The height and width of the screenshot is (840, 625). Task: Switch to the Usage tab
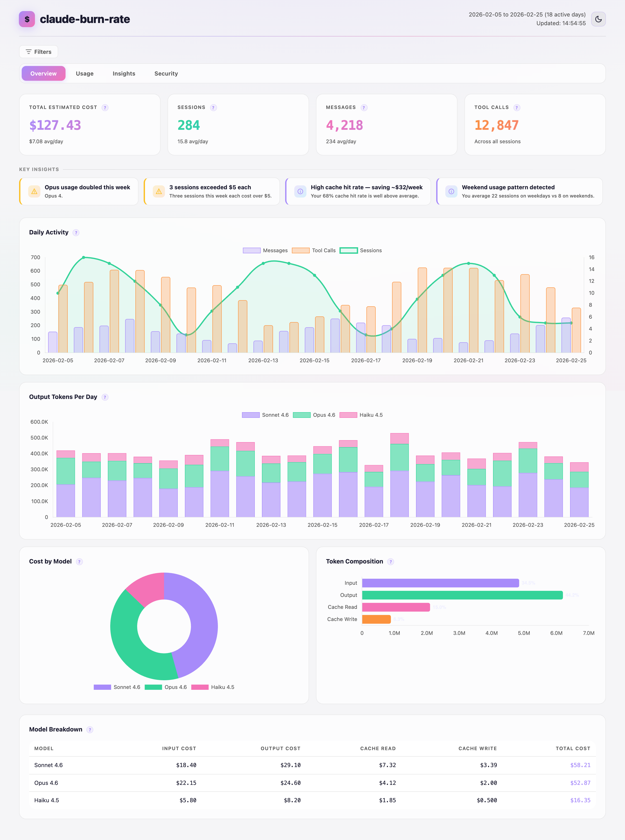point(84,73)
